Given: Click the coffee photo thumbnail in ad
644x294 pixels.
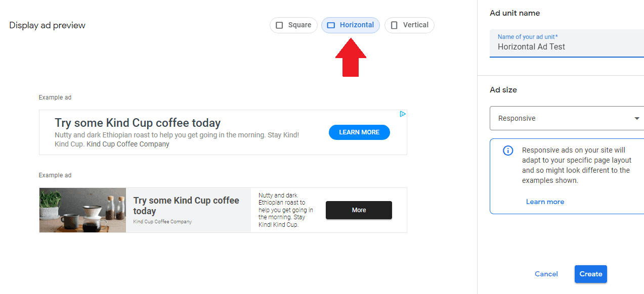Looking at the screenshot, I should click(x=82, y=210).
